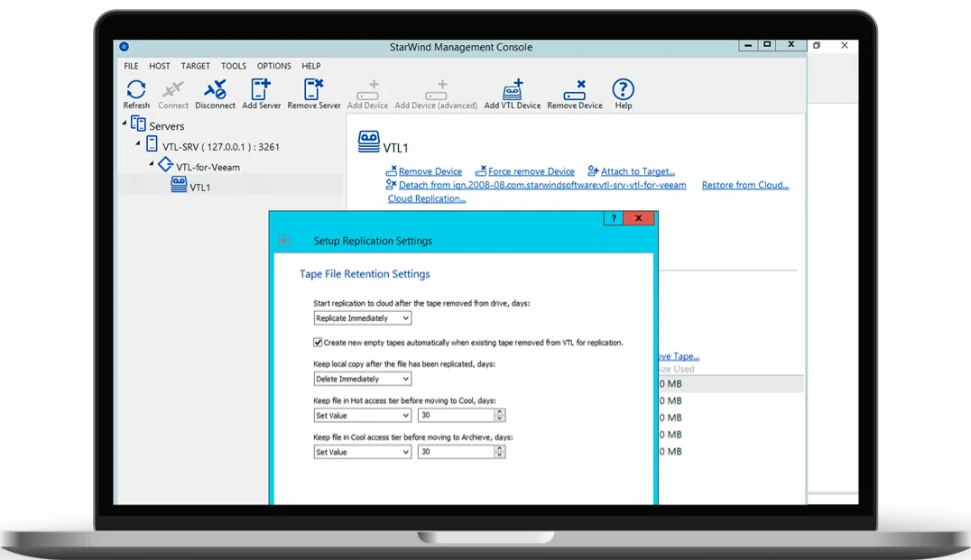The image size is (971, 560).
Task: Open the TARGET menu
Action: click(196, 66)
